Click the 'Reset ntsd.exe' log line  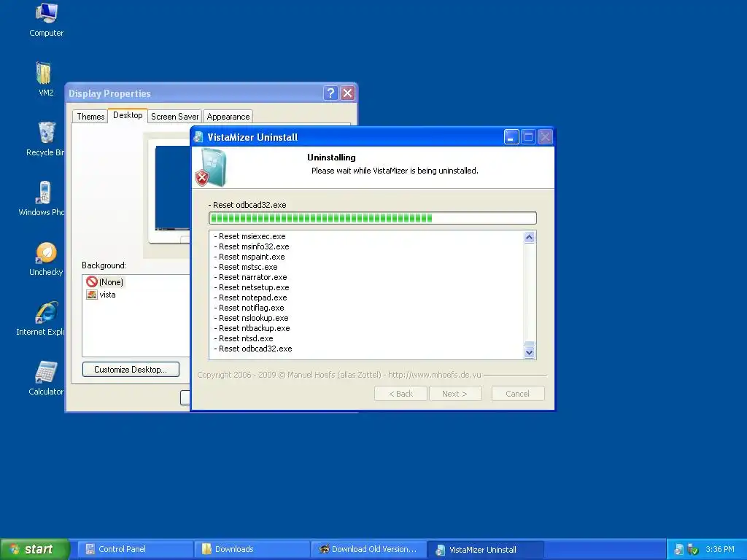click(x=244, y=338)
